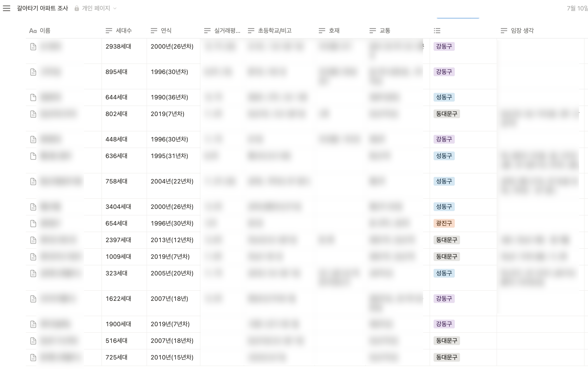Open the 갈아타기 아파트 조사 page title
The image size is (588, 370).
tap(42, 8)
